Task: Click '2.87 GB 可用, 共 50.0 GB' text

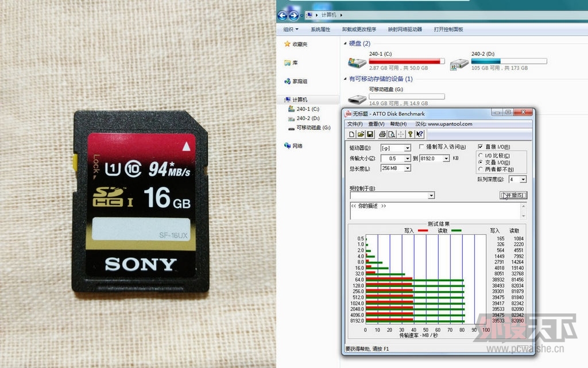Action: (x=399, y=68)
